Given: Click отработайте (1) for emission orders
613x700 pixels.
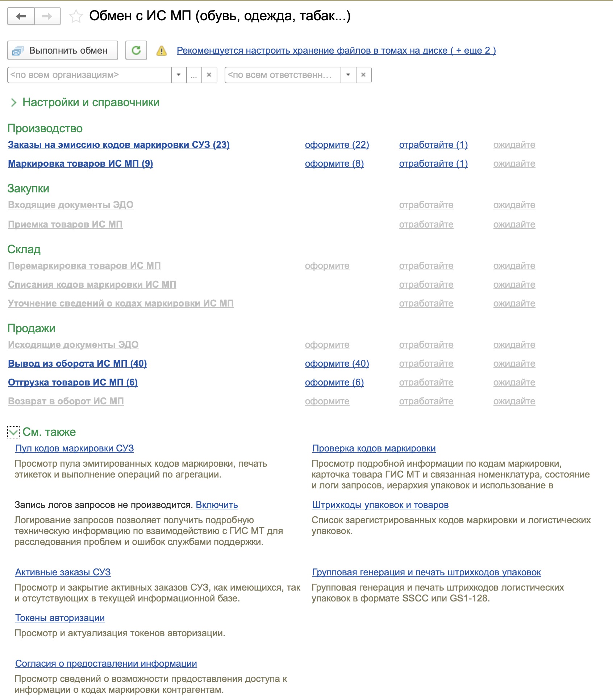Looking at the screenshot, I should tap(433, 145).
